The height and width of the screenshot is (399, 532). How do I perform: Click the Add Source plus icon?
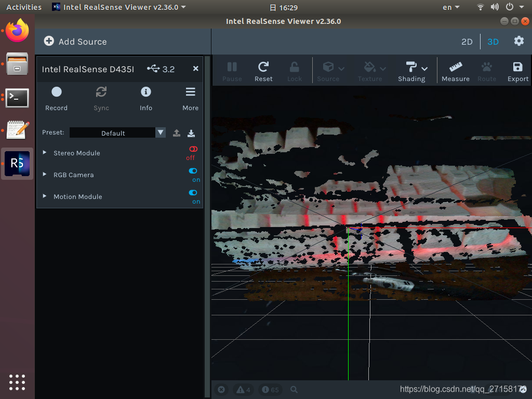click(49, 41)
